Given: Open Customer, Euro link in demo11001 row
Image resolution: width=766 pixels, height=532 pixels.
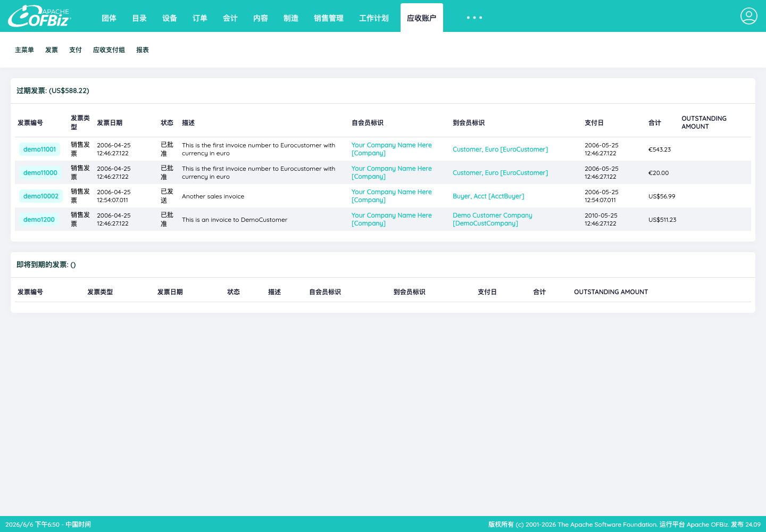Looking at the screenshot, I should click(500, 149).
